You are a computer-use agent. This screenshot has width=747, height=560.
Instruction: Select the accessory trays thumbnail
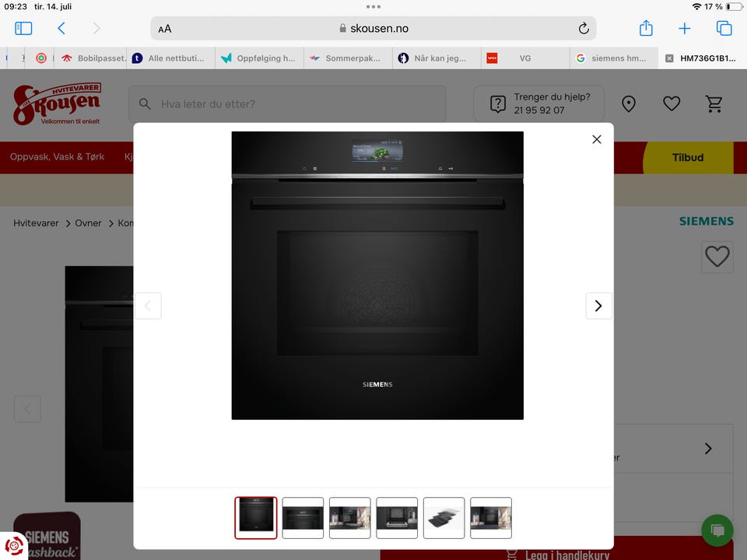tap(444, 518)
